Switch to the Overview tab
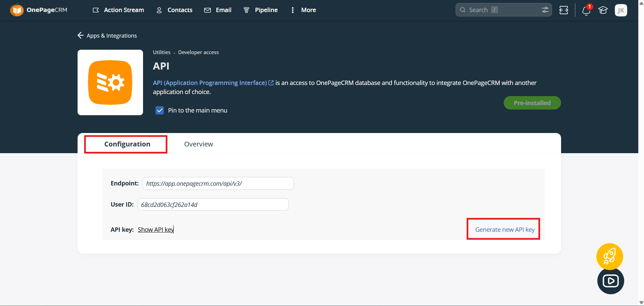This screenshot has height=306, width=644. tap(198, 144)
